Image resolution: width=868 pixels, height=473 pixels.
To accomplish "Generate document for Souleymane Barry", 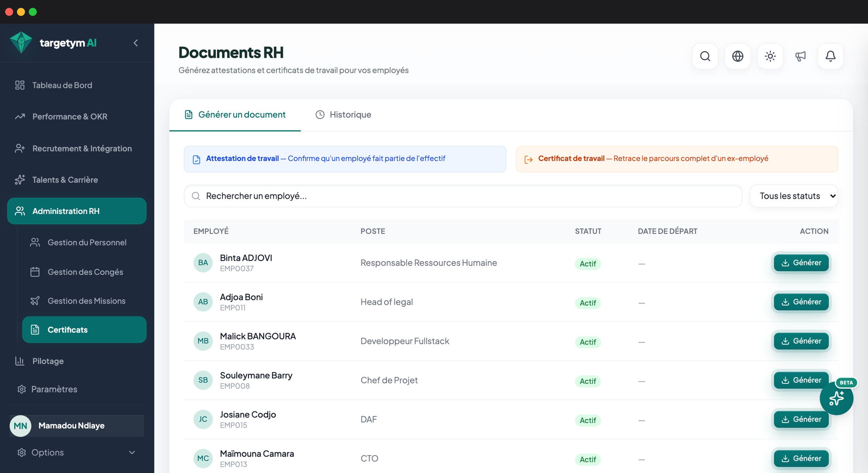I will click(x=801, y=380).
